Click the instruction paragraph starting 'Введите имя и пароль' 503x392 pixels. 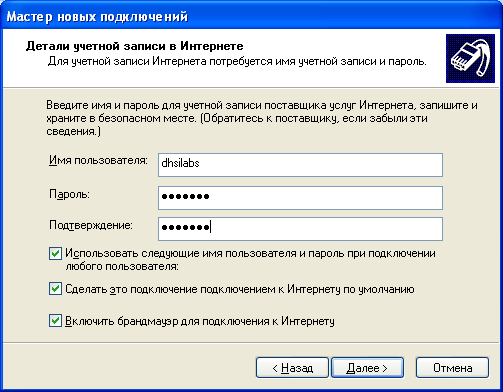click(262, 118)
